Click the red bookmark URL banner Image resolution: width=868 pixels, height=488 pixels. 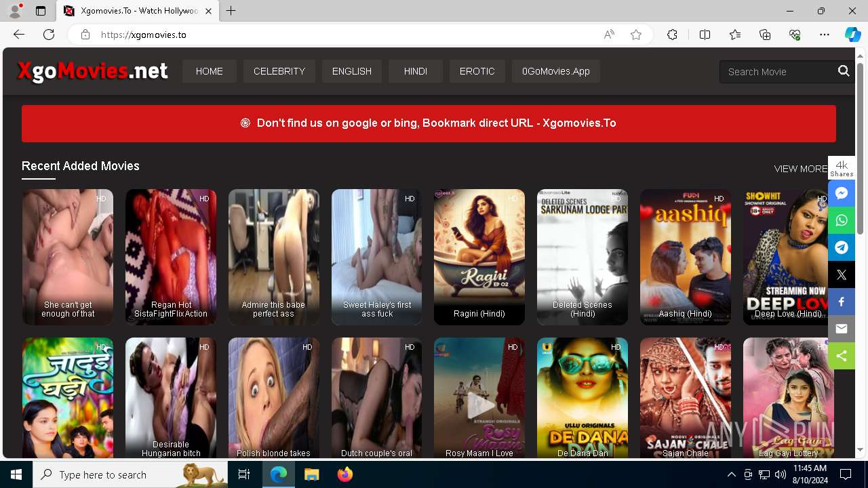(x=429, y=123)
